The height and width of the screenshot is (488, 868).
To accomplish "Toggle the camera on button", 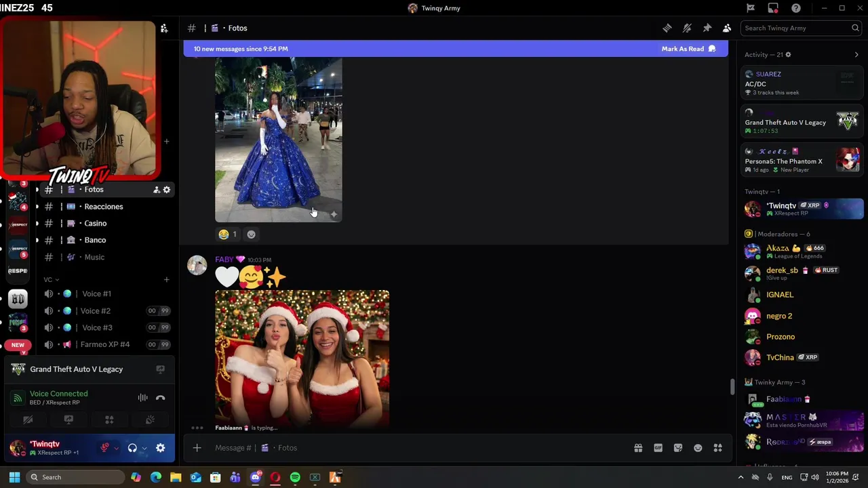I will pyautogui.click(x=28, y=420).
